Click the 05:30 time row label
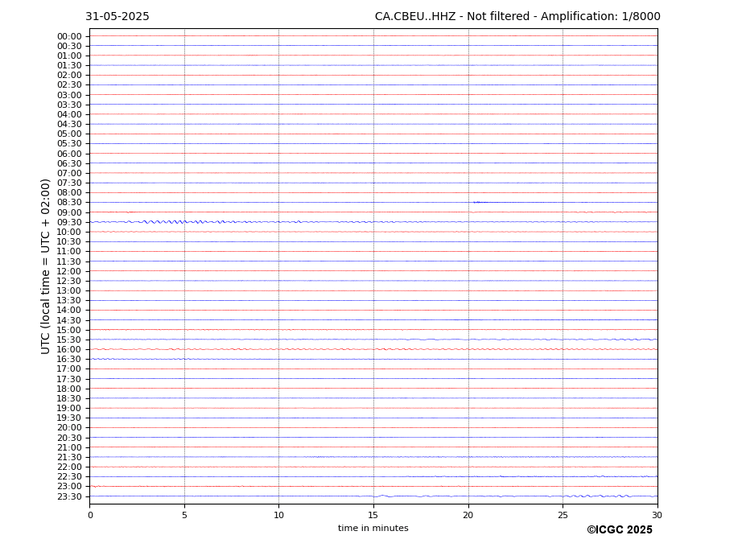Image resolution: width=746 pixels, height=560 pixels. pyautogui.click(x=69, y=144)
